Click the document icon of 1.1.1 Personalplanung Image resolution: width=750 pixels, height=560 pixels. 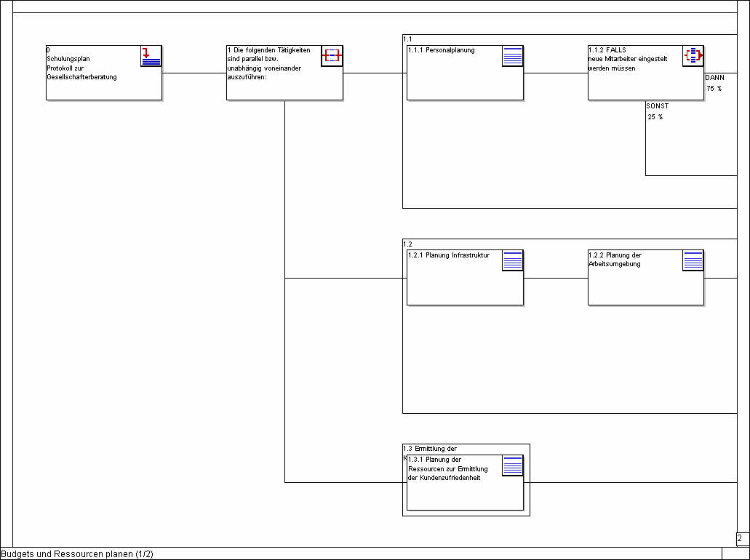pos(513,56)
